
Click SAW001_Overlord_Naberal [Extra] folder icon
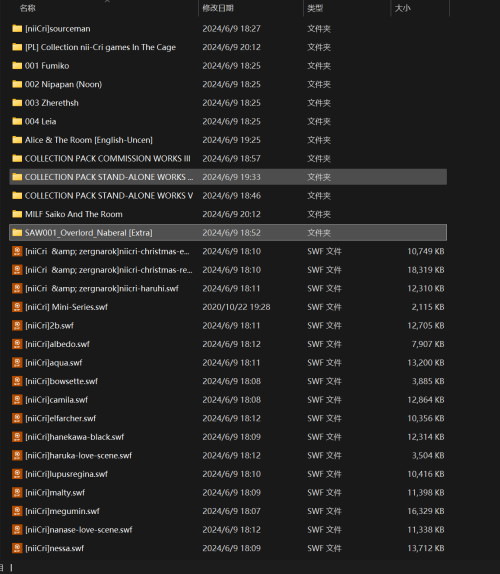[x=17, y=233]
